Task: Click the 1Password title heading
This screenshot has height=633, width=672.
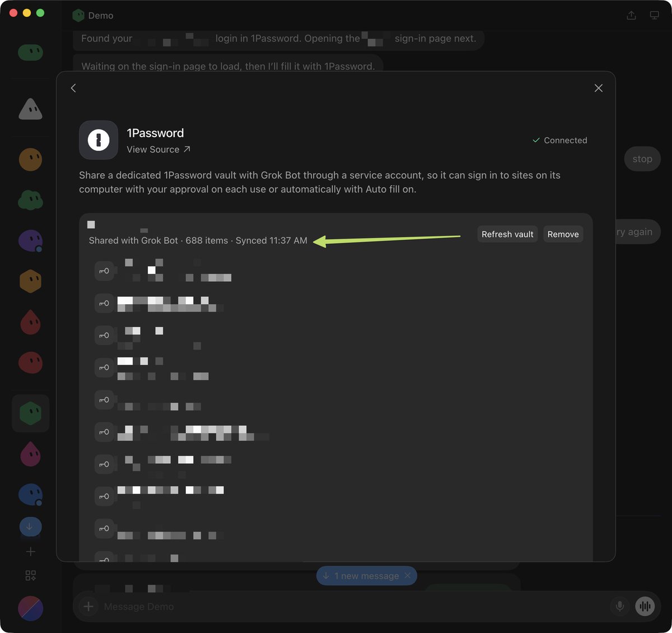Action: tap(155, 133)
